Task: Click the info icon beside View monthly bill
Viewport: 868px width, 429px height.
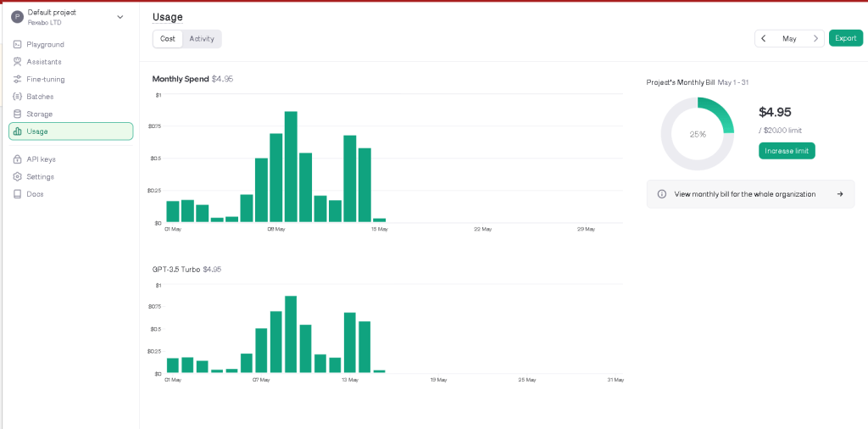Action: [x=661, y=194]
